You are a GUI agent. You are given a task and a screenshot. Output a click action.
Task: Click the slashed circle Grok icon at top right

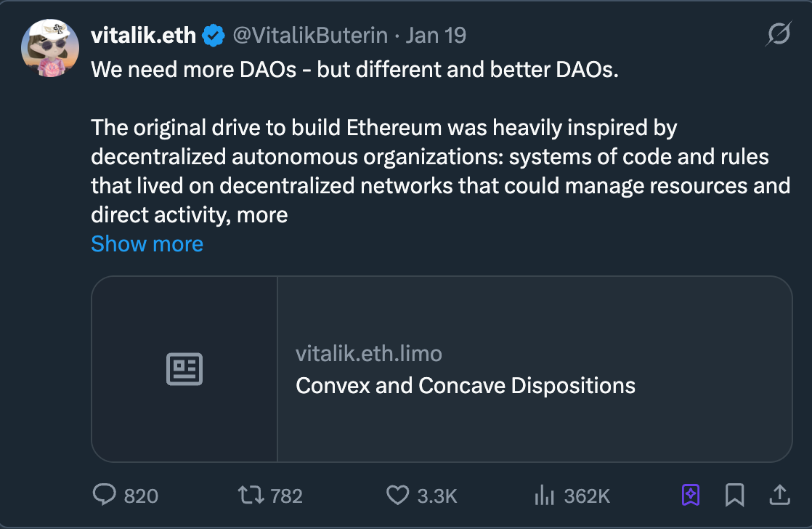click(x=779, y=34)
